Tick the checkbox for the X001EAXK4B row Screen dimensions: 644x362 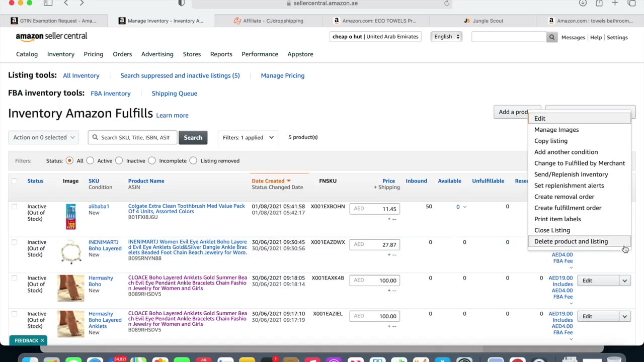click(x=14, y=278)
